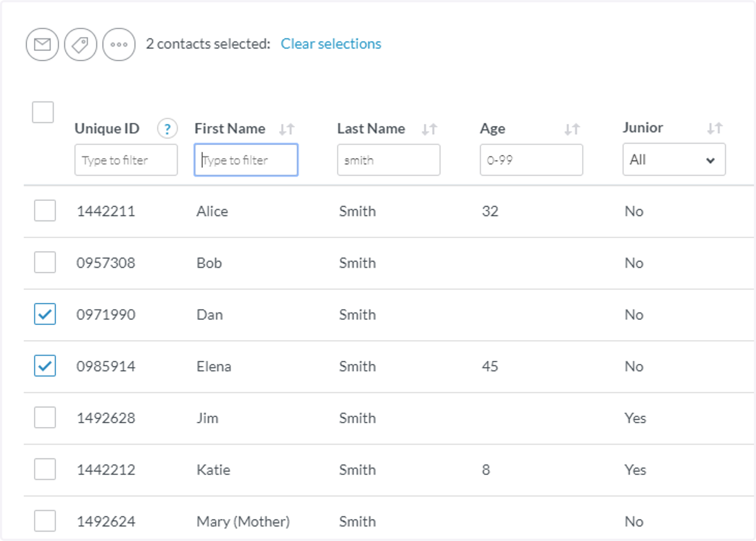Click the 2 contacts selected text

(x=209, y=44)
